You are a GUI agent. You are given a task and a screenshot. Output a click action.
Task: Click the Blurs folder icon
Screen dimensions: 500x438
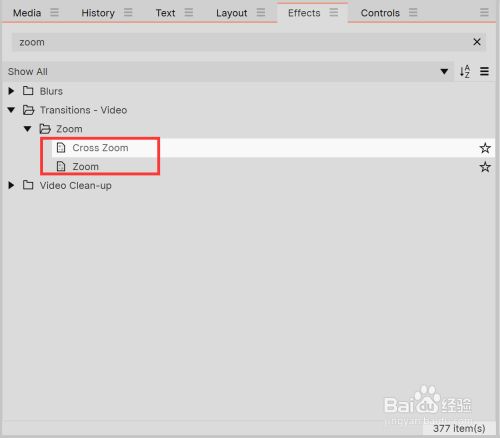(28, 91)
